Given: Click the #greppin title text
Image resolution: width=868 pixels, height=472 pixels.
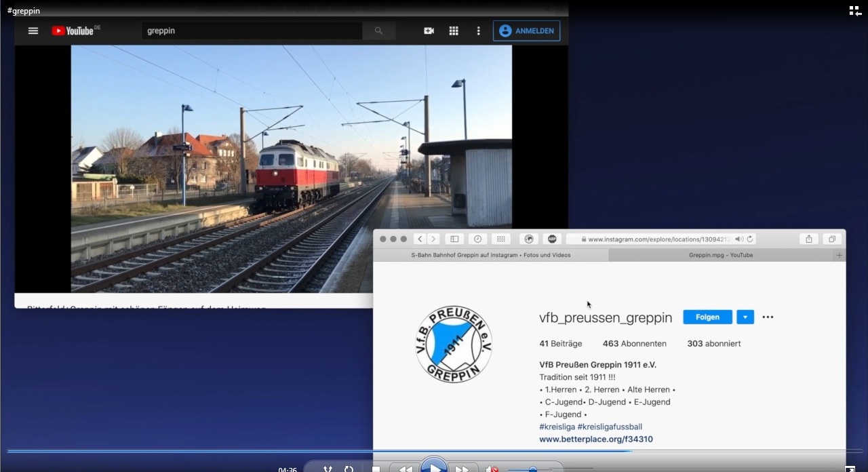Looking at the screenshot, I should [x=24, y=11].
